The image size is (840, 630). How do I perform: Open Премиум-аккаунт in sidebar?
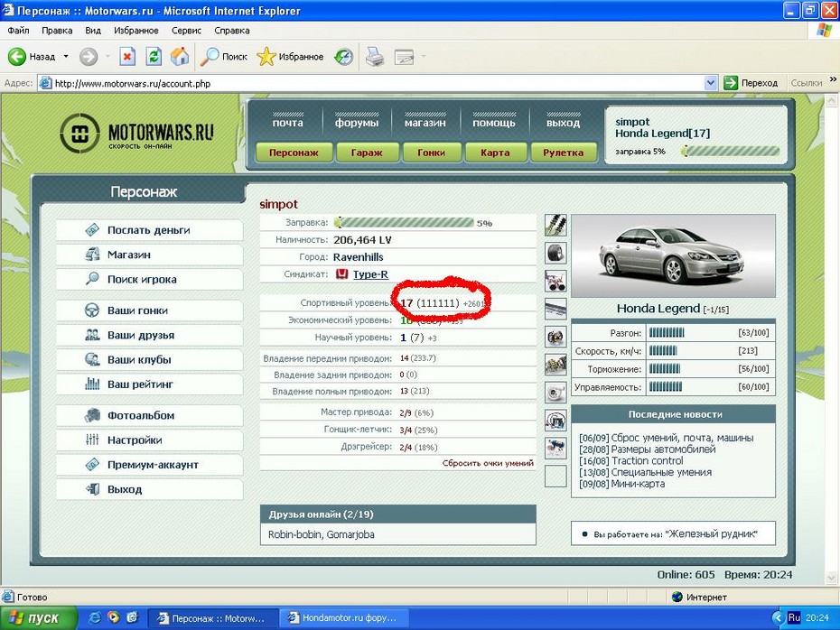149,465
